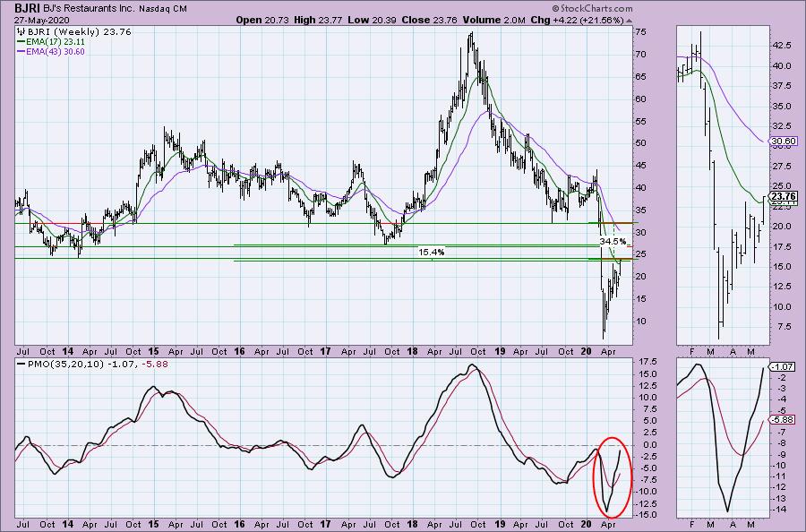Click the black PMO legend line swatch
806x532 pixels.
tap(21, 364)
